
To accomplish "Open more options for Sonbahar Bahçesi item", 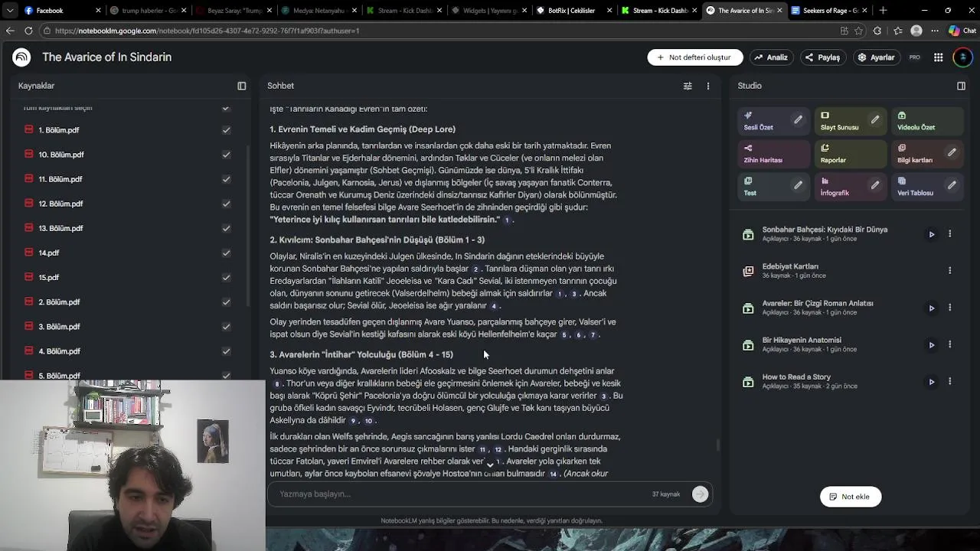I will (950, 234).
